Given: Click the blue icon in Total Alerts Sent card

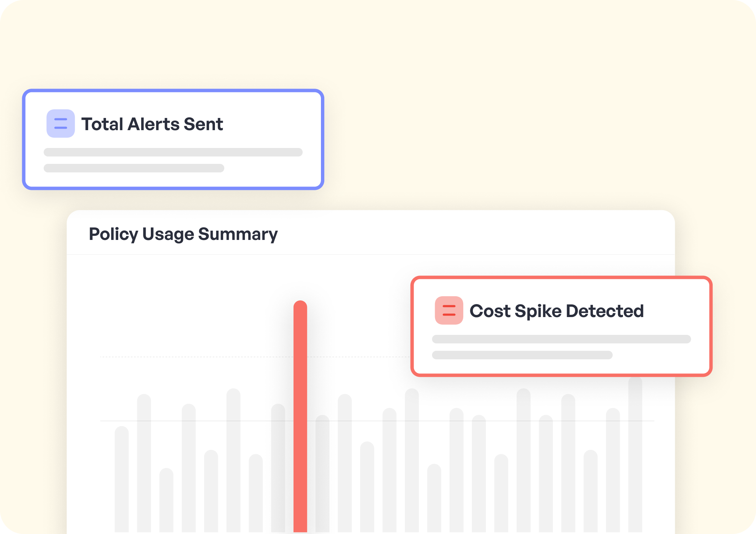Looking at the screenshot, I should [60, 123].
